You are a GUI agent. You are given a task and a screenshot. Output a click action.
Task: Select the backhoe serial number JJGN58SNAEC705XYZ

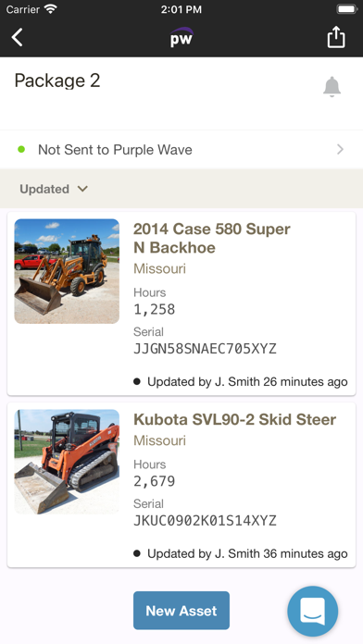tap(205, 349)
